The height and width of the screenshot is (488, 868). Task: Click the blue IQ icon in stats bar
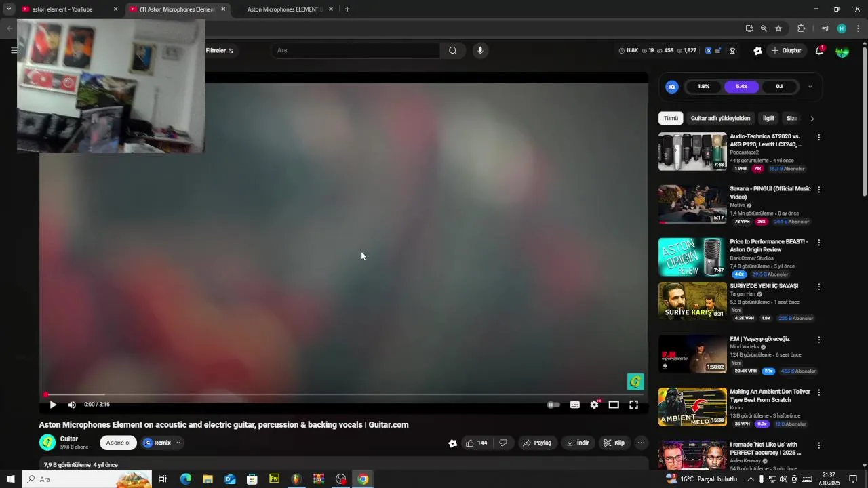coord(708,51)
